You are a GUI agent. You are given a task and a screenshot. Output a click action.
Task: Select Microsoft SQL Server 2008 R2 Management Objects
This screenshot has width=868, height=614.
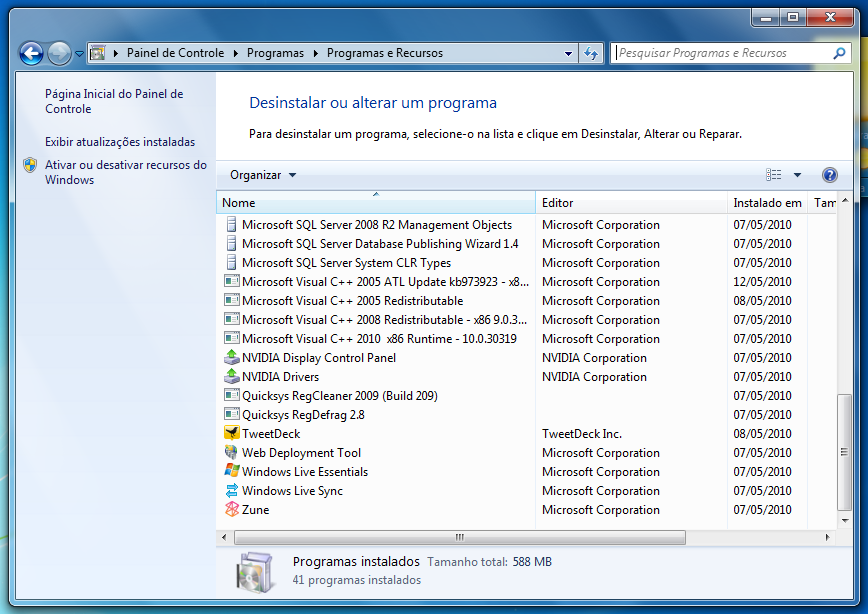(x=377, y=225)
